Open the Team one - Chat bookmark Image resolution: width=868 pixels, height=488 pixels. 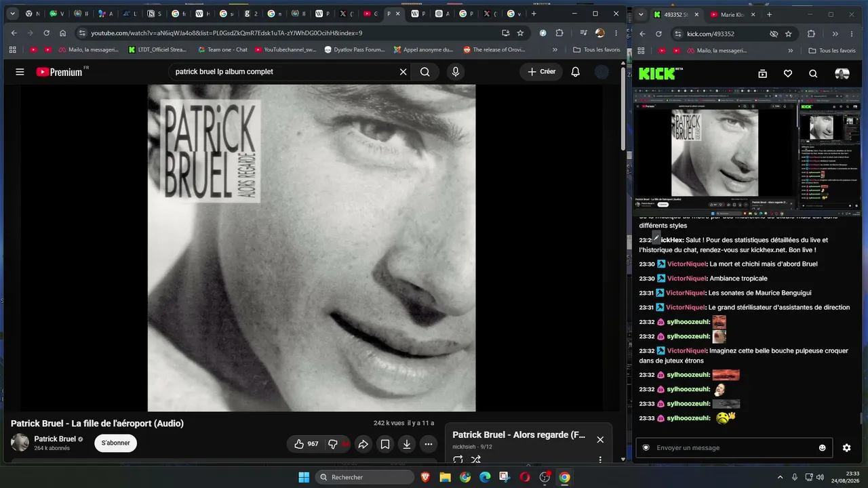coord(222,49)
